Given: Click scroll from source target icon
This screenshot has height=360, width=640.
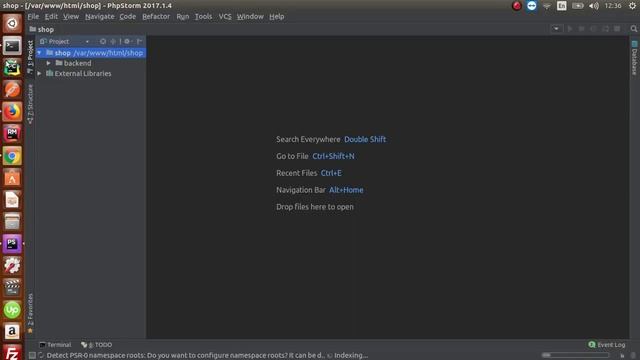Looking at the screenshot, I should pos(103,41).
